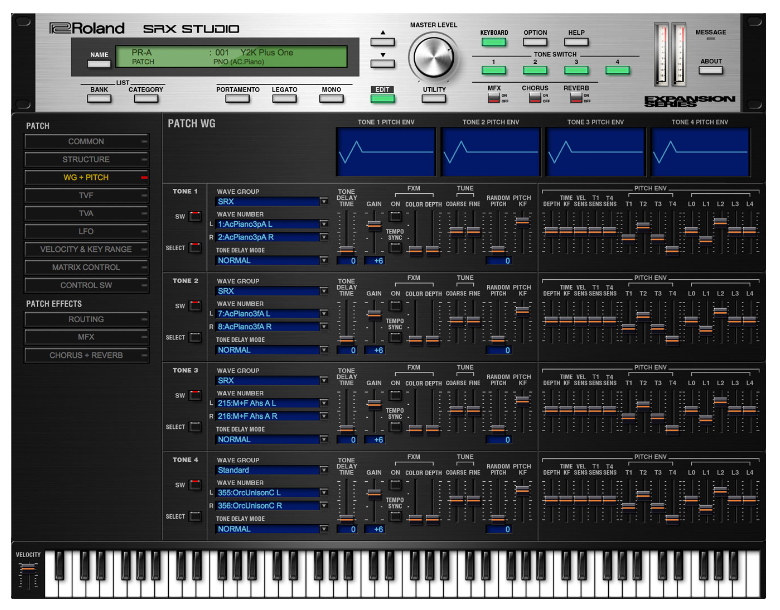Click the ABOUT button

[x=710, y=70]
